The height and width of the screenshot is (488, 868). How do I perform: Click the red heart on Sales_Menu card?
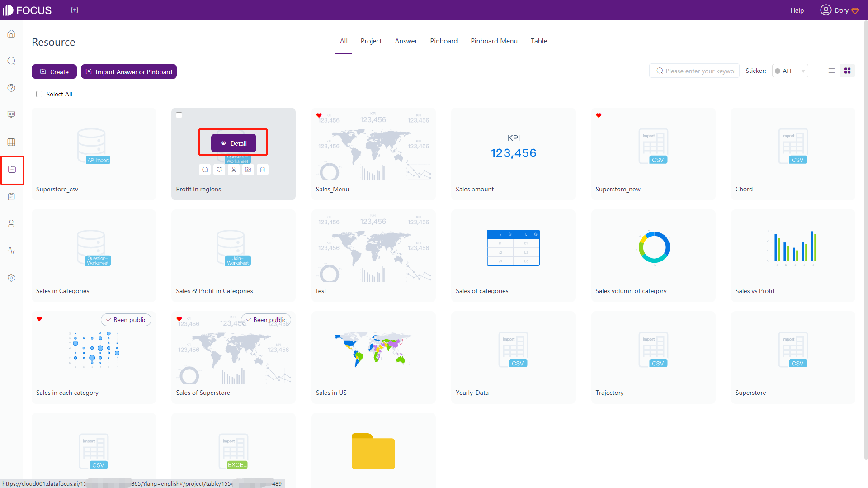[x=319, y=115]
